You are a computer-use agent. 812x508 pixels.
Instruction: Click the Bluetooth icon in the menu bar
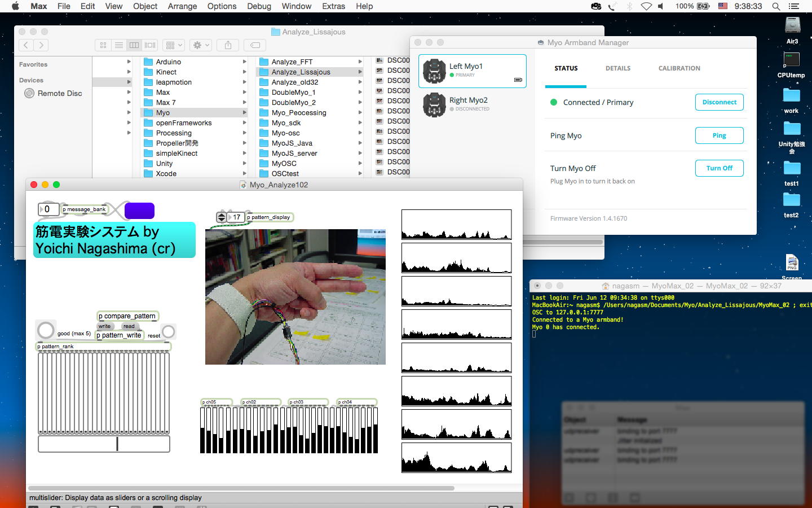pyautogui.click(x=629, y=6)
